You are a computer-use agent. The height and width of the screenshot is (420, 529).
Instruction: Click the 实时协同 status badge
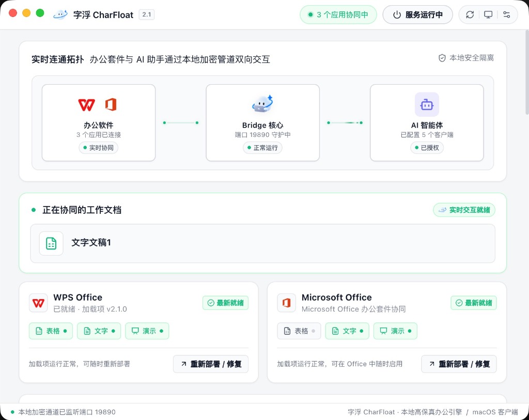point(98,148)
